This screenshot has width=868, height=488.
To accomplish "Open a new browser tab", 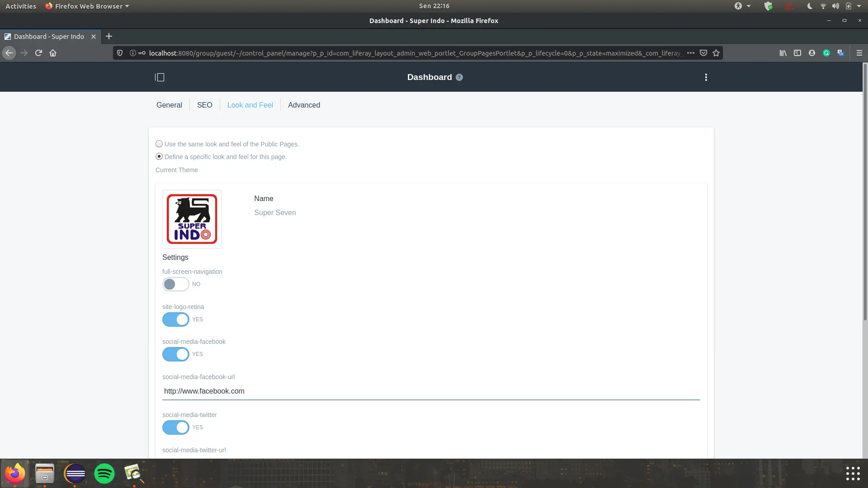I will point(109,37).
